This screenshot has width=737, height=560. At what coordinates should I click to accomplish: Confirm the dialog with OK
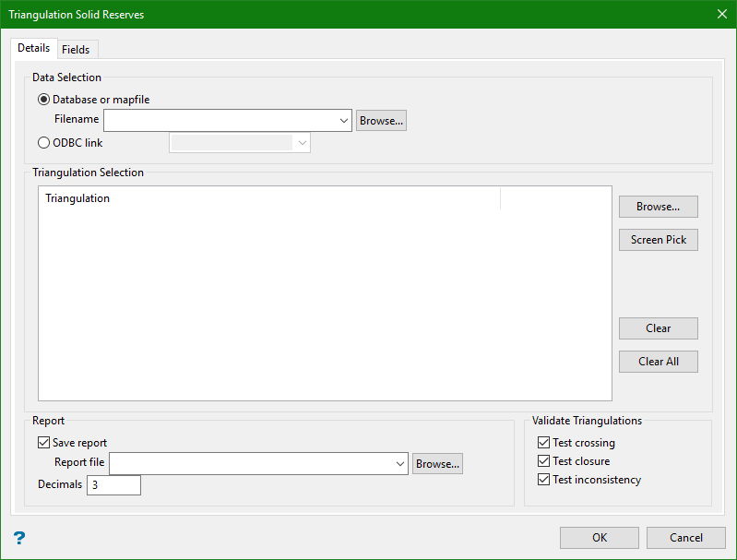click(x=600, y=538)
